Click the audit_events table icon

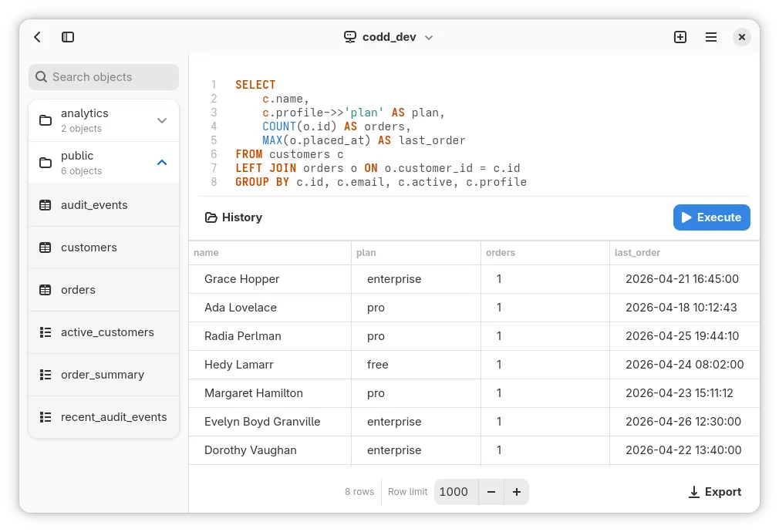[x=46, y=205]
